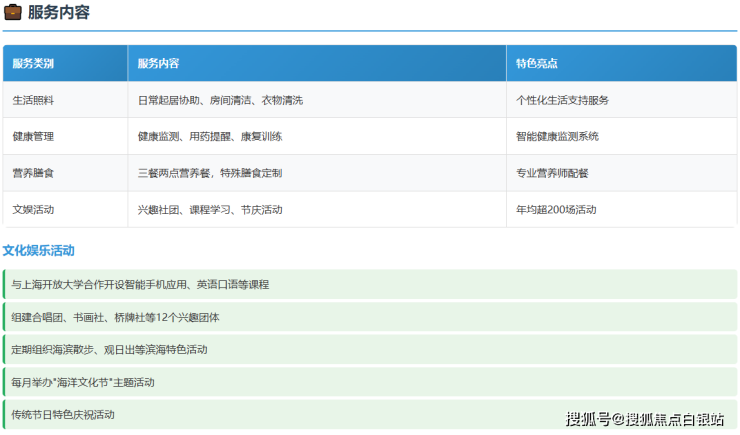This screenshot has height=435, width=740.
Task: Click the blue 文化娱乐活动 heading
Action: [x=39, y=250]
